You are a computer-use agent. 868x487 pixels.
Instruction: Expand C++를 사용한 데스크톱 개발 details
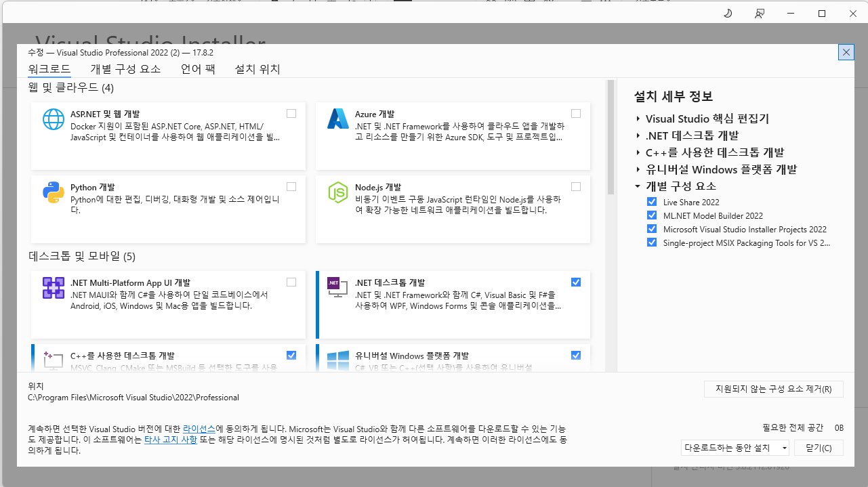tap(638, 152)
